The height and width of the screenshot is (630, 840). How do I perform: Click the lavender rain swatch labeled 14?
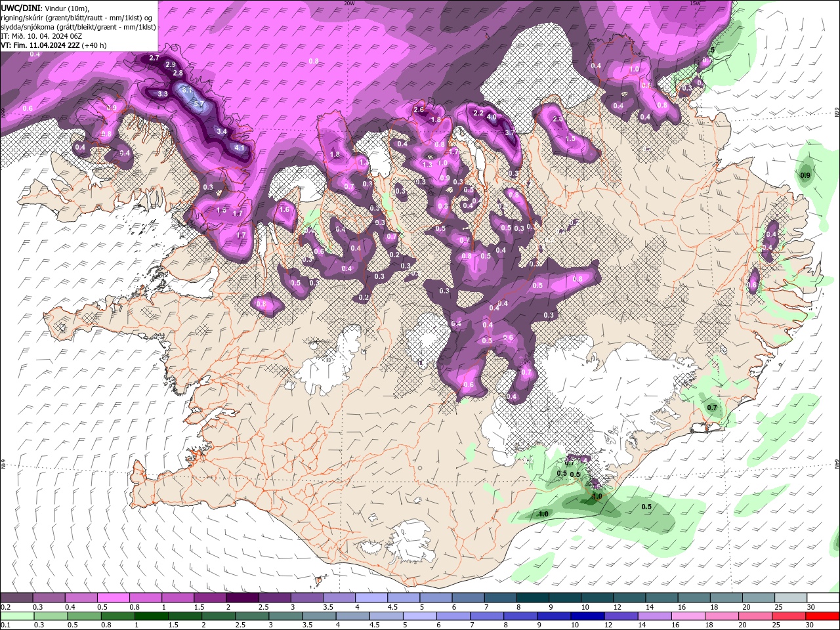(654, 616)
